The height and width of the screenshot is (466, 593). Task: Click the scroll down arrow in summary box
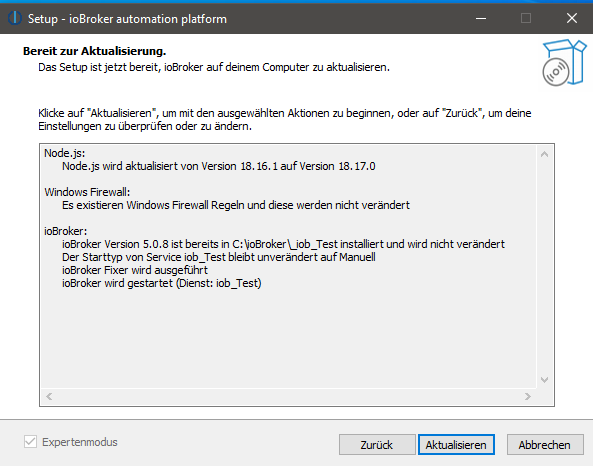click(x=545, y=380)
